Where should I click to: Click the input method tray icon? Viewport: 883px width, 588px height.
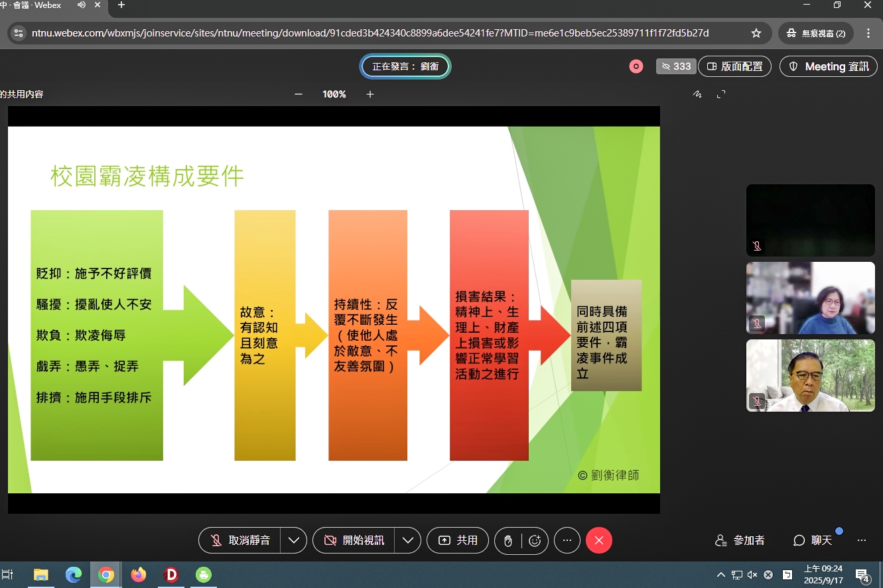pyautogui.click(x=787, y=575)
